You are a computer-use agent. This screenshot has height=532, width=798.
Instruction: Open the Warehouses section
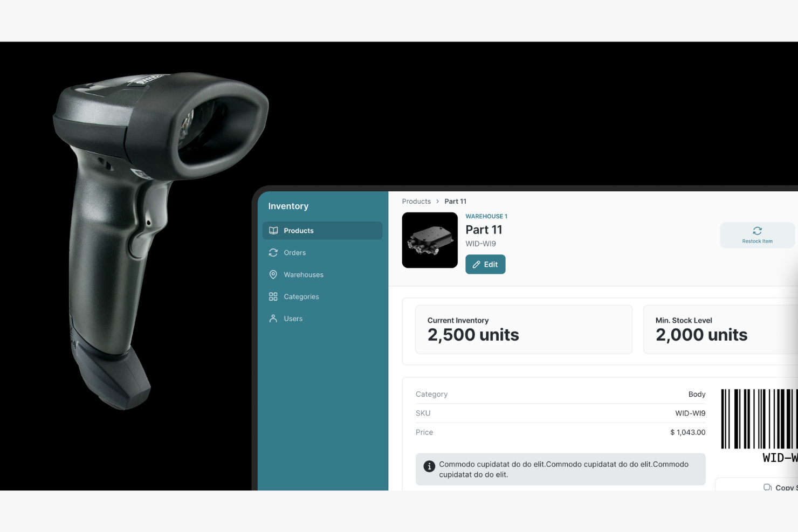[304, 274]
